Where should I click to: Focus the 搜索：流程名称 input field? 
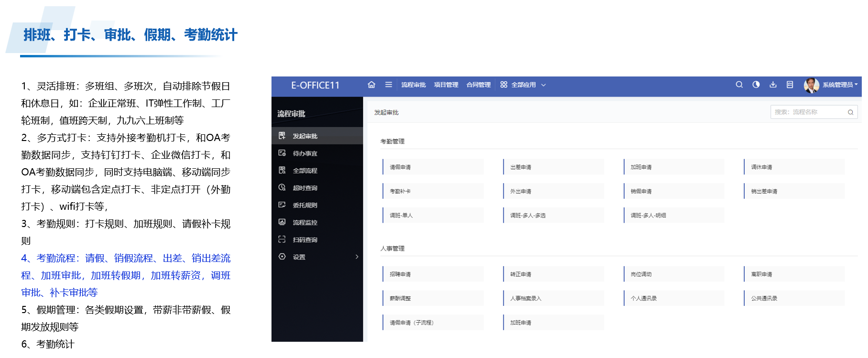(814, 112)
